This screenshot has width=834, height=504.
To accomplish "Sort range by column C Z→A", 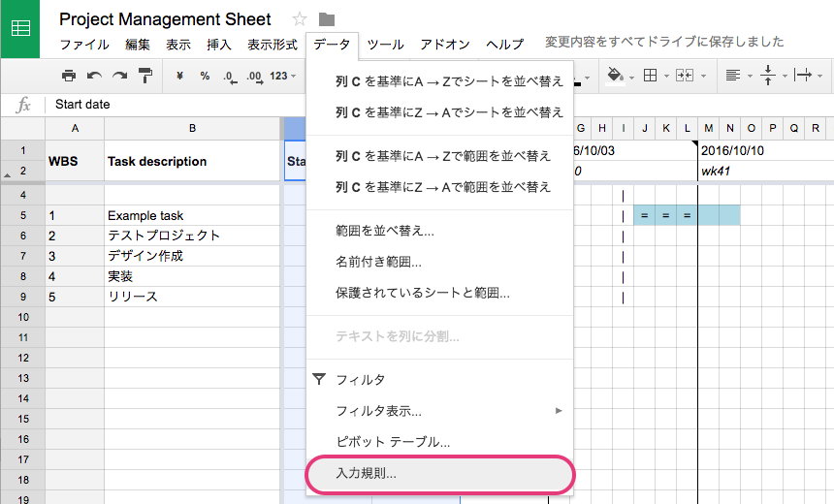I will pyautogui.click(x=439, y=187).
